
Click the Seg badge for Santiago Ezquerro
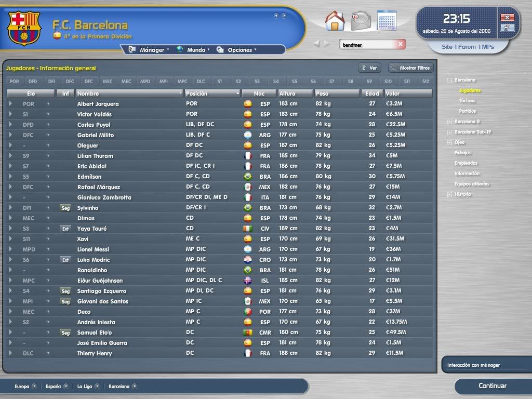tap(65, 291)
